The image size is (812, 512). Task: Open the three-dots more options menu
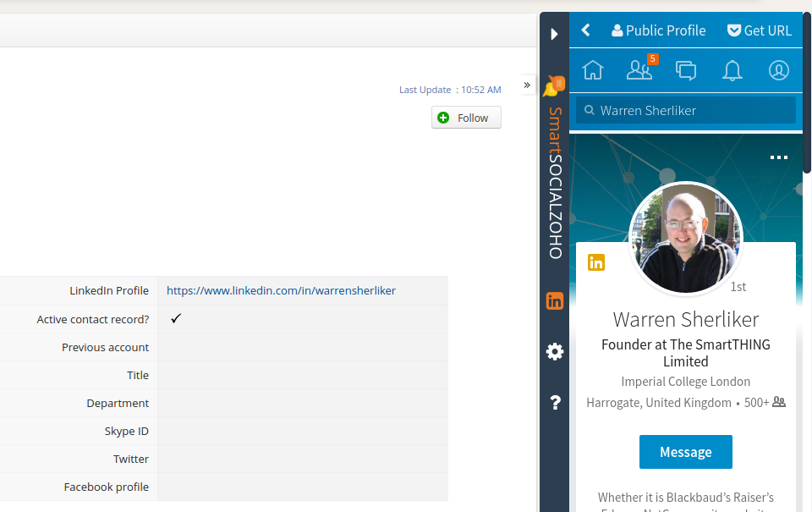tap(779, 157)
